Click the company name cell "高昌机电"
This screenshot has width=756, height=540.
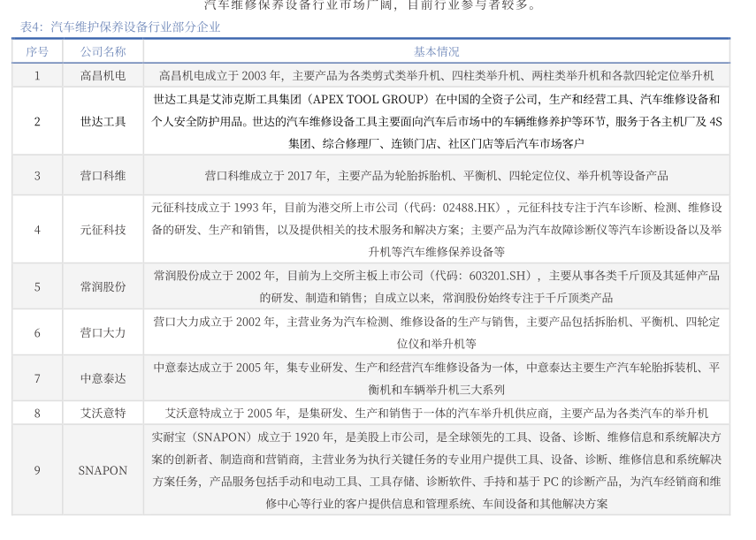(103, 75)
